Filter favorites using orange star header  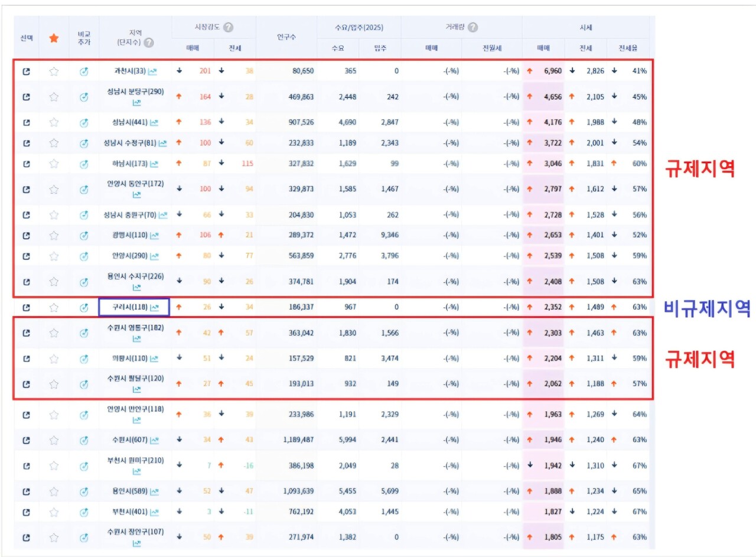(x=54, y=38)
